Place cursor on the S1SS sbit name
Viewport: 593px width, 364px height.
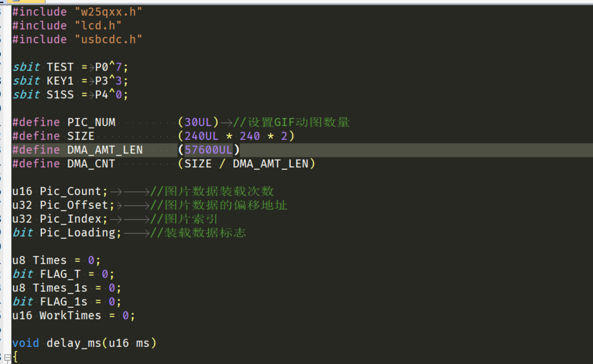coord(60,95)
